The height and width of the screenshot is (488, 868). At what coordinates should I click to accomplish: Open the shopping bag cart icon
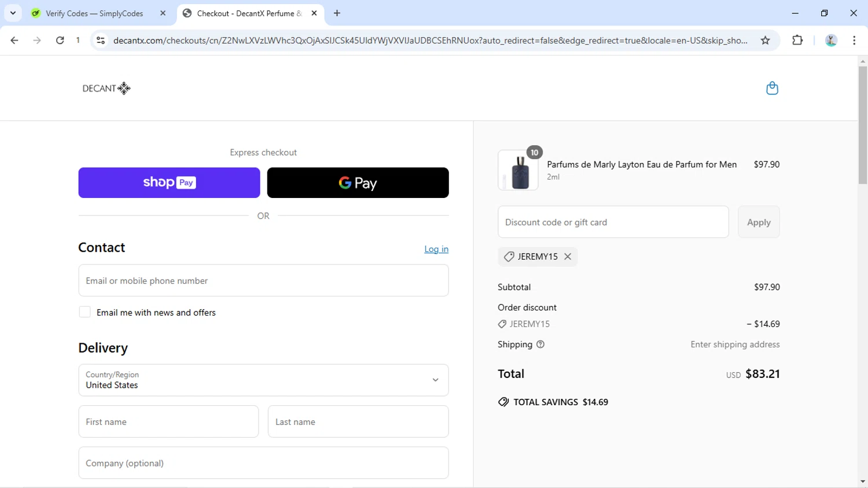tap(772, 88)
